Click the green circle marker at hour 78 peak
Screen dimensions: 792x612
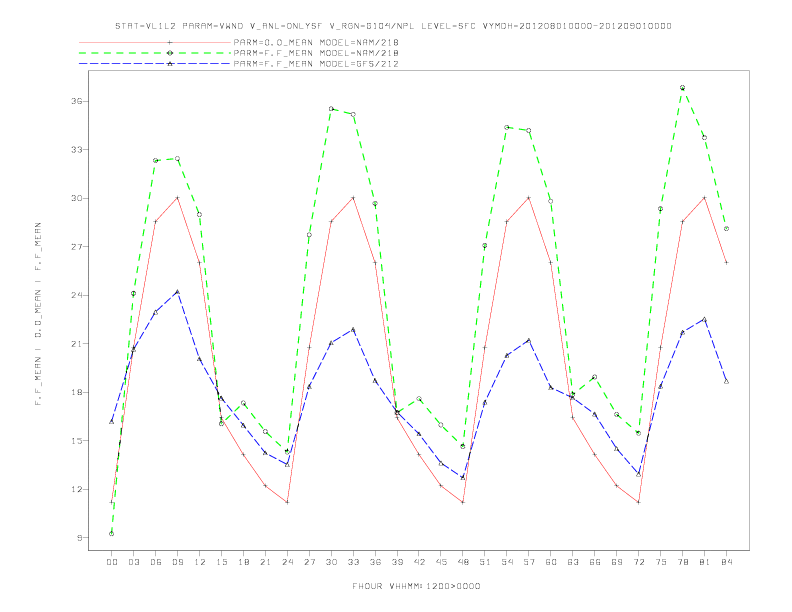pyautogui.click(x=682, y=88)
